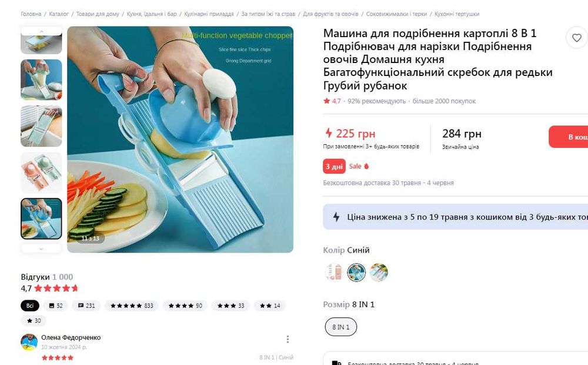The width and height of the screenshot is (588, 365).
Task: Show three-star reviews (33)
Action: click(x=231, y=306)
